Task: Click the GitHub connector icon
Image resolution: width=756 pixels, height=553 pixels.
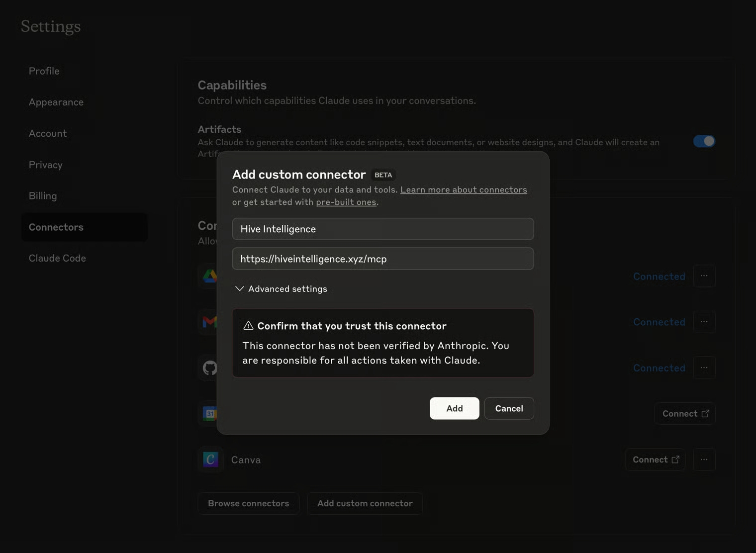Action: coord(209,368)
